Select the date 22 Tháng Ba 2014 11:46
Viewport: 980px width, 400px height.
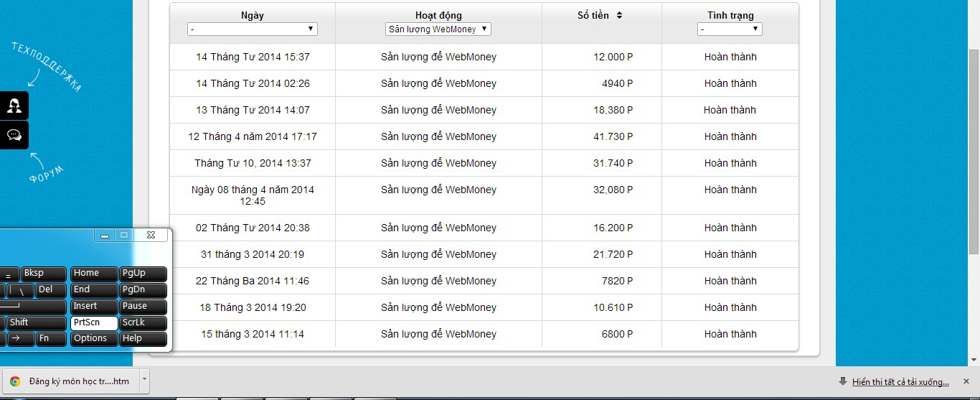click(x=253, y=281)
